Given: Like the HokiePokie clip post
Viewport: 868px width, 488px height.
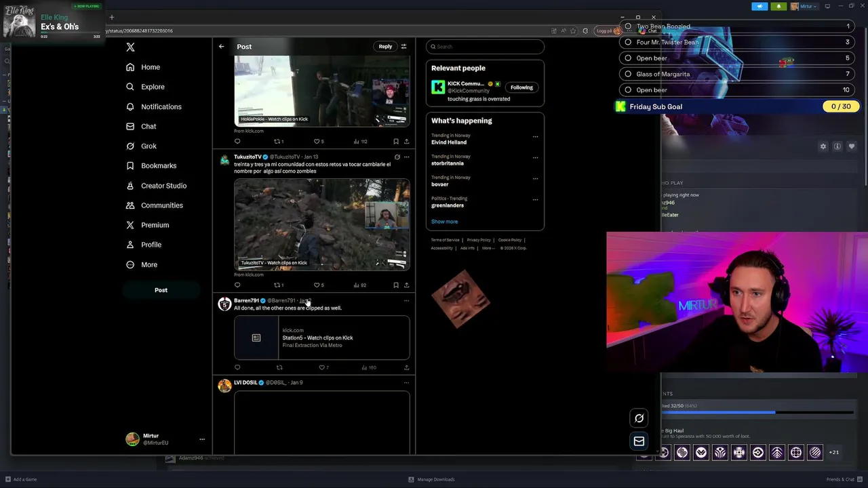Looking at the screenshot, I should pyautogui.click(x=317, y=142).
